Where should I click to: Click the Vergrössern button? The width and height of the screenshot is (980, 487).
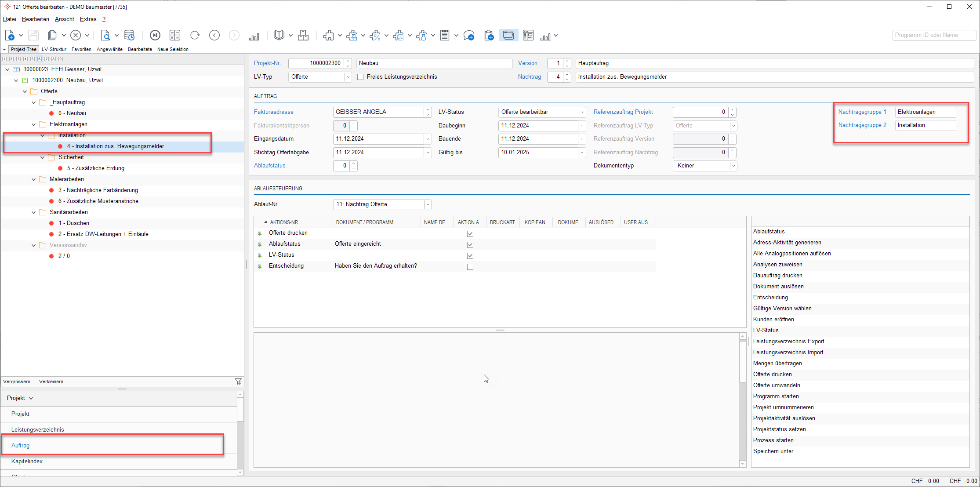(17, 382)
